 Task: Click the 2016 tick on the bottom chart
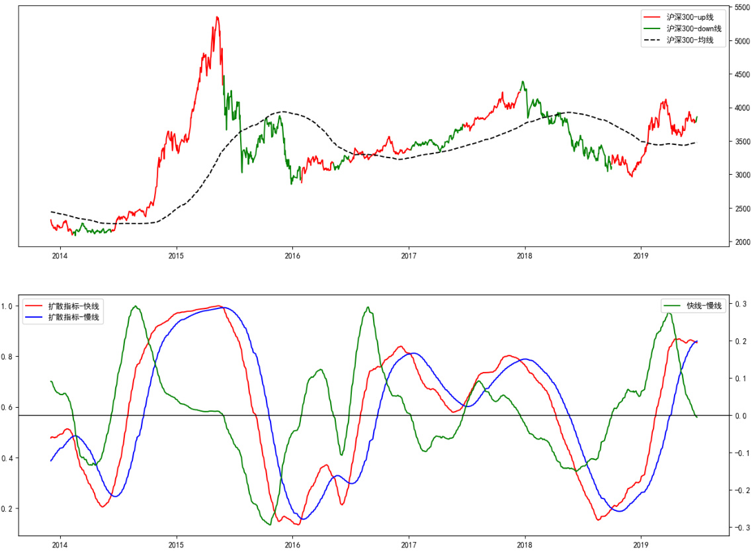point(292,545)
